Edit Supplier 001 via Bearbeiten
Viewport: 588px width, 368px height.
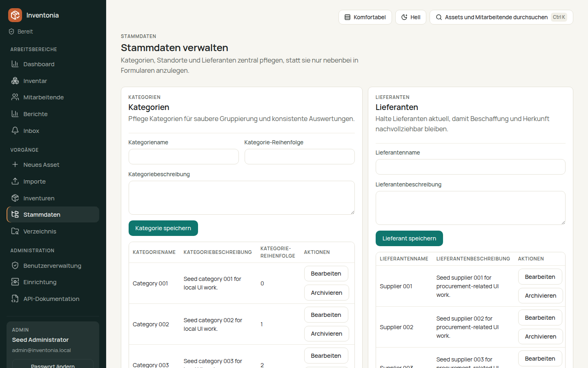coord(540,277)
